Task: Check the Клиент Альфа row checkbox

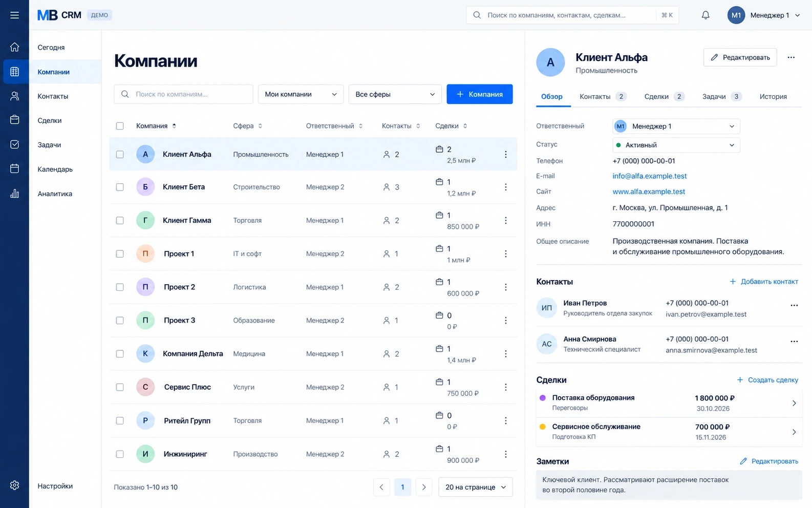Action: (x=120, y=154)
